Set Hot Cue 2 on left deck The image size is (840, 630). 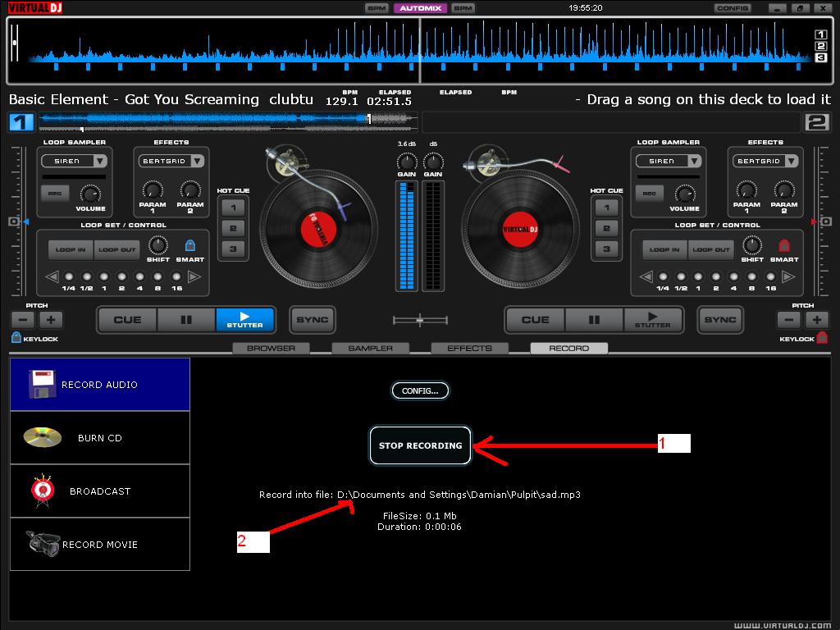[x=233, y=228]
